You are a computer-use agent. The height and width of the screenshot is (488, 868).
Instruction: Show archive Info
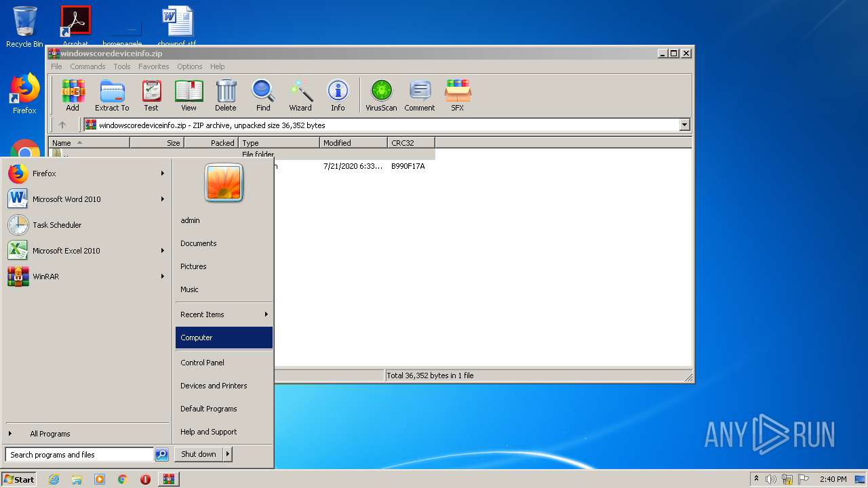tap(338, 95)
